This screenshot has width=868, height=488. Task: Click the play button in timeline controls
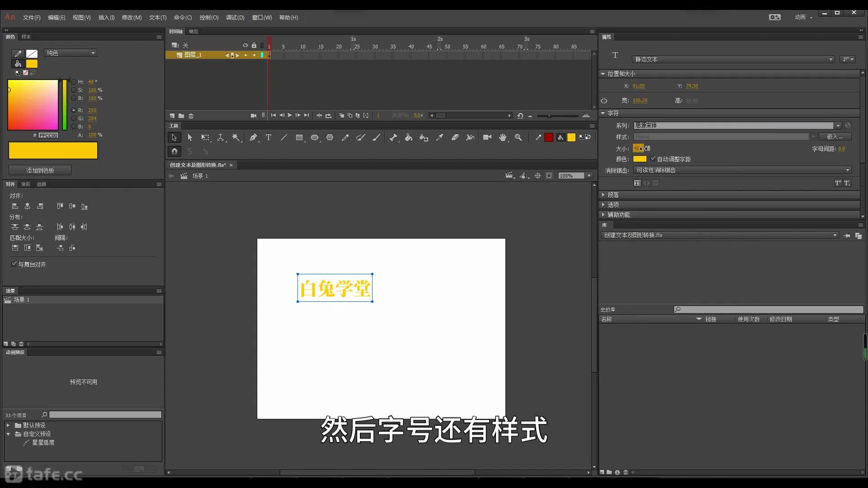point(290,115)
